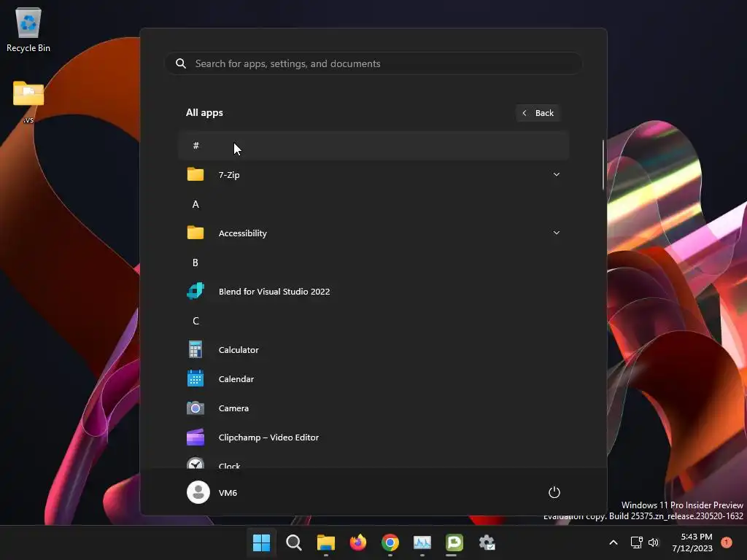The height and width of the screenshot is (560, 747).
Task: Open the Power options button
Action: 554,492
